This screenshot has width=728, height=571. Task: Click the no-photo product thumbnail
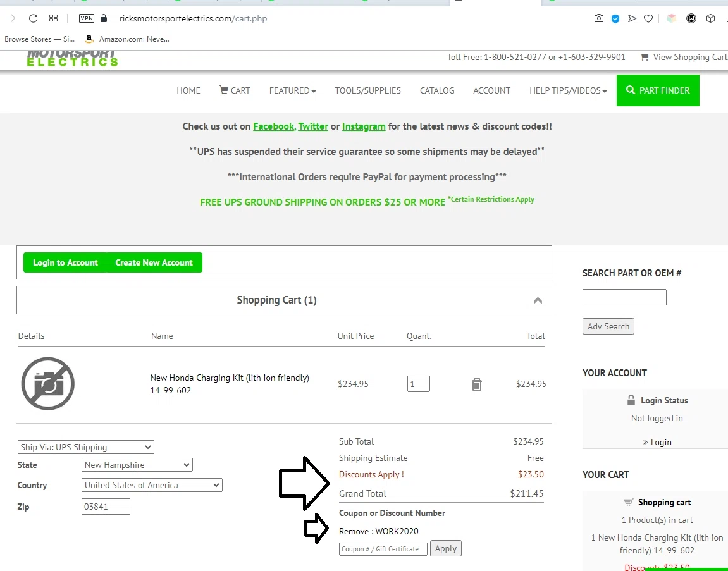point(48,383)
